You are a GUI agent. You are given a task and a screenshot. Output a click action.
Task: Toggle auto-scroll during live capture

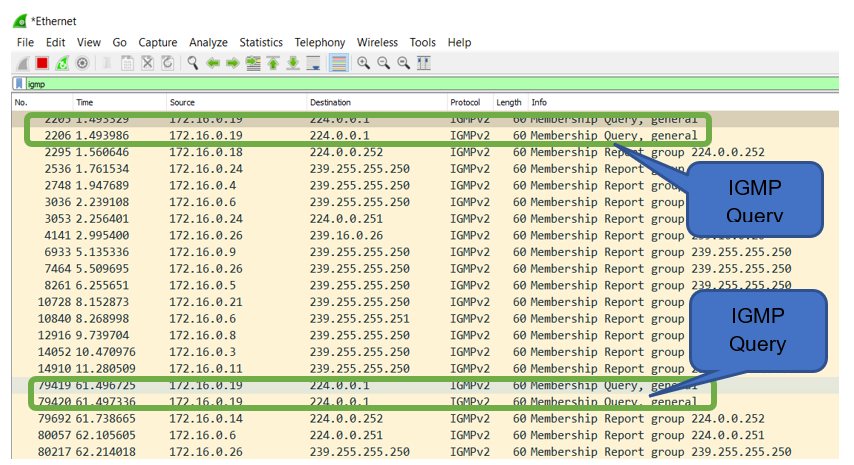[x=314, y=63]
